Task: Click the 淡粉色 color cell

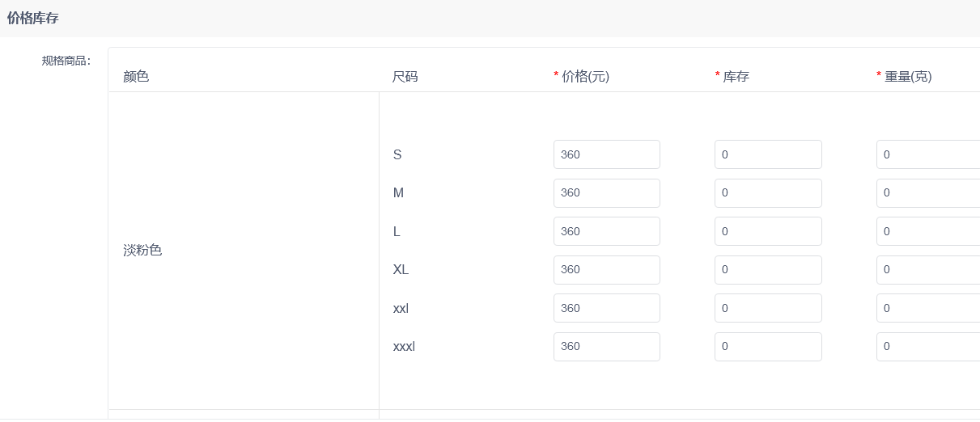Action: [143, 251]
